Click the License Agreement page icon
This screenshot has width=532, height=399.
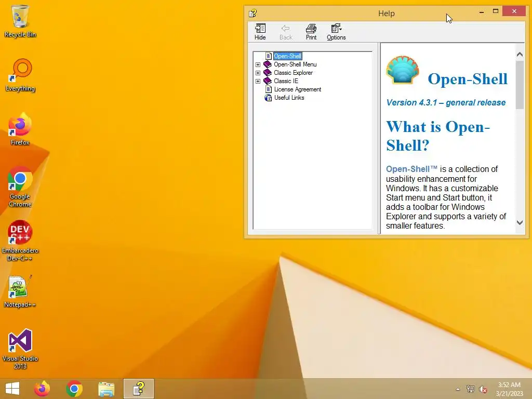(269, 89)
